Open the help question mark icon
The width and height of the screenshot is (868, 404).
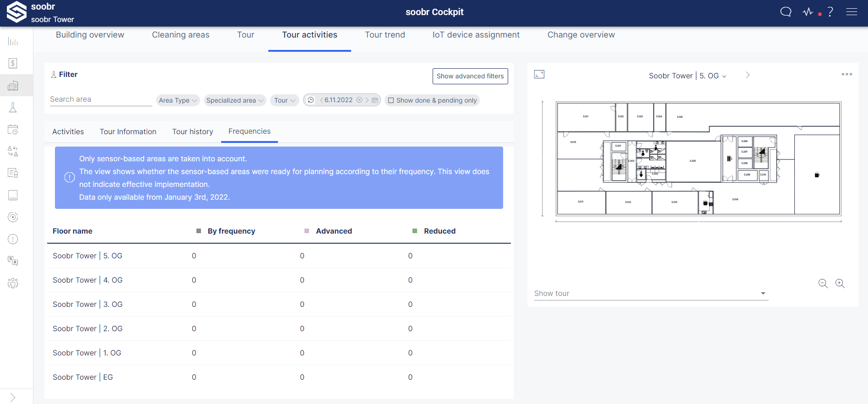830,12
